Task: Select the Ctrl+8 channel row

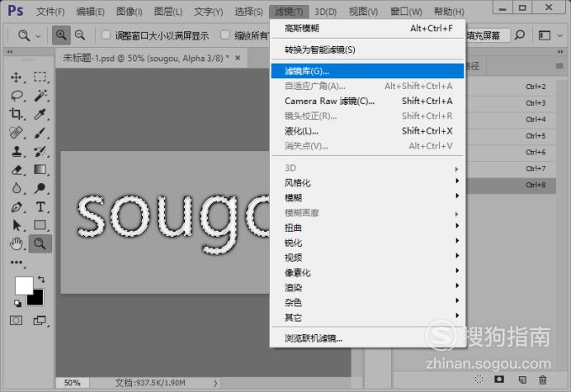Action: pos(512,185)
